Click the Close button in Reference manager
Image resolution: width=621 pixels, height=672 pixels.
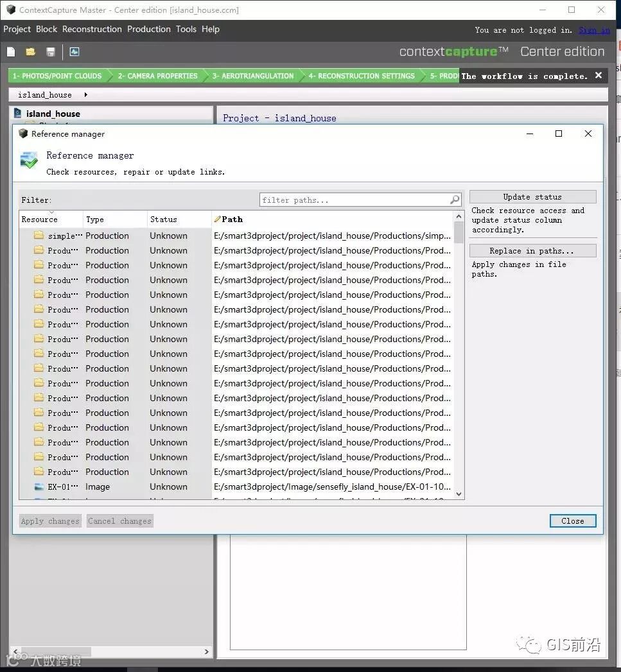[573, 521]
